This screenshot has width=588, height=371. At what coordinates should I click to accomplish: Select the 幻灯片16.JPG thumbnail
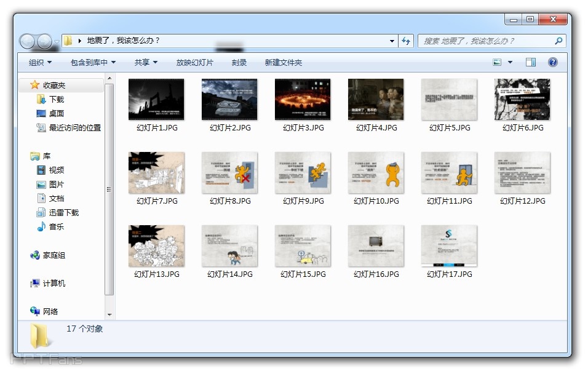[x=376, y=246]
